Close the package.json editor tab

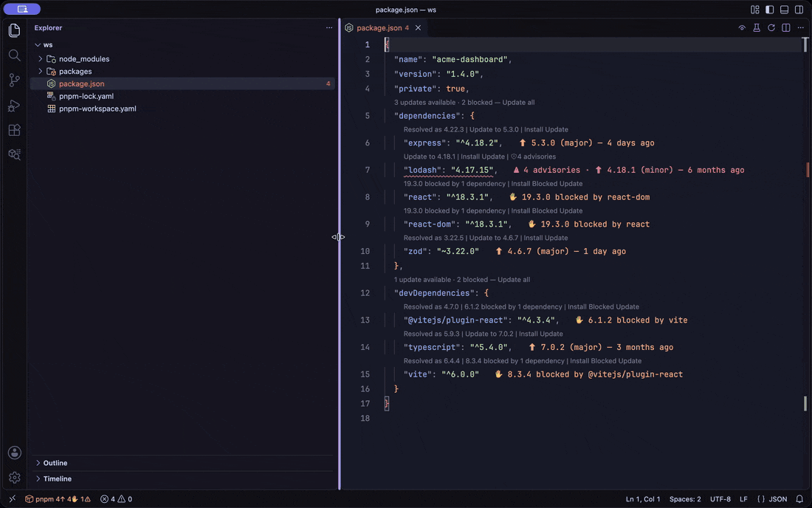click(418, 28)
